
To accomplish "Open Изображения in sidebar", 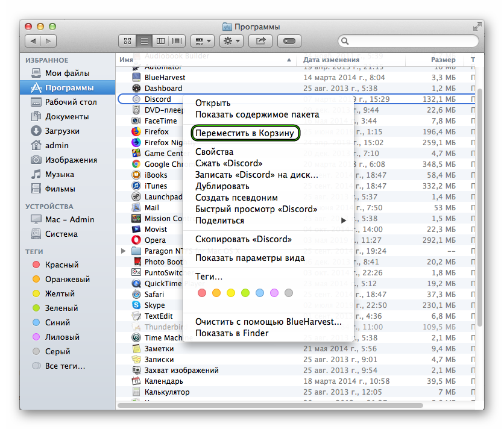I will click(67, 160).
